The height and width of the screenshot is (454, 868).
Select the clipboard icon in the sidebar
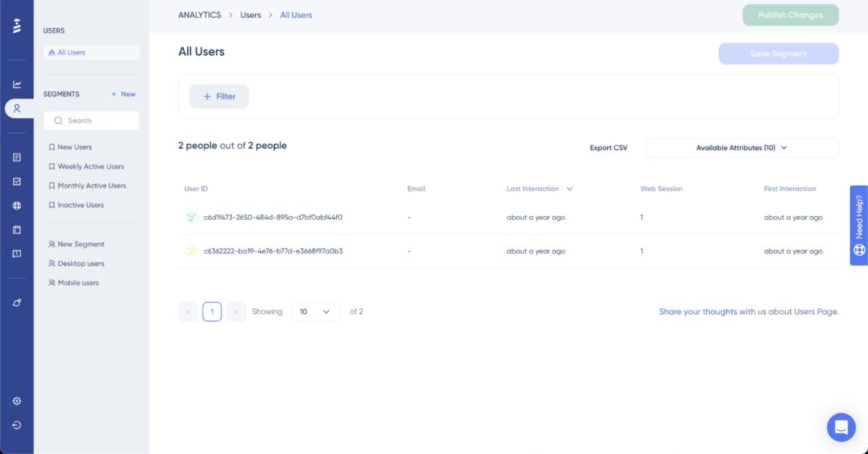pyautogui.click(x=16, y=230)
